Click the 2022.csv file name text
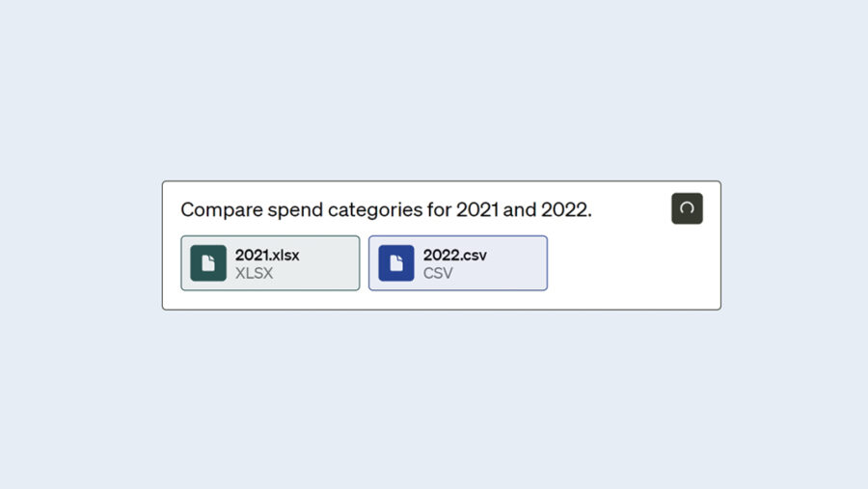The height and width of the screenshot is (489, 868). [x=452, y=256]
